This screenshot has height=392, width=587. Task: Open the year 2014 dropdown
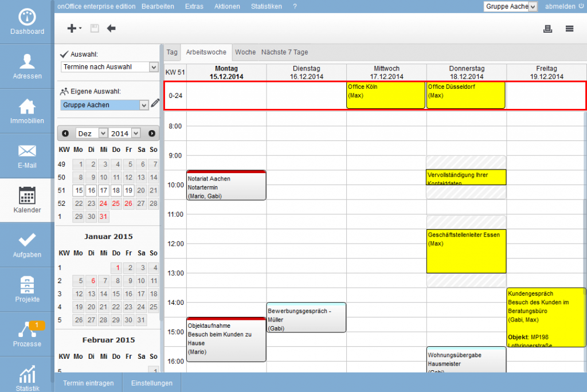125,134
